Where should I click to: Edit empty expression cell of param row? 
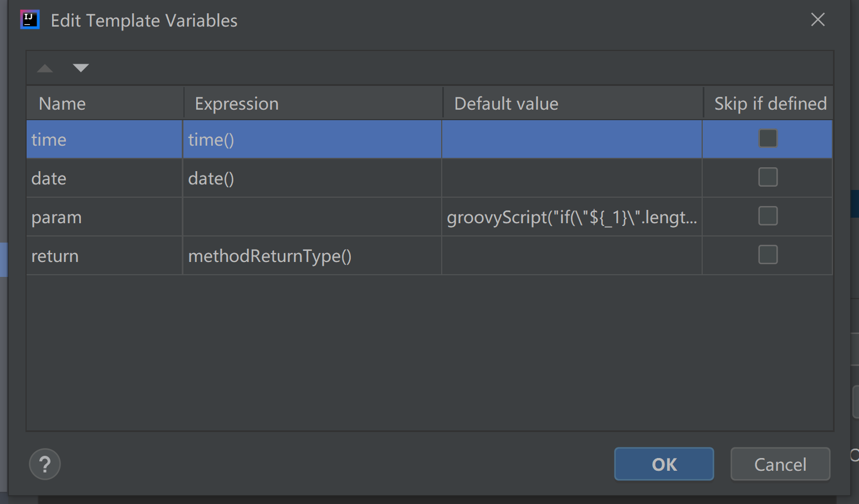pyautogui.click(x=312, y=217)
